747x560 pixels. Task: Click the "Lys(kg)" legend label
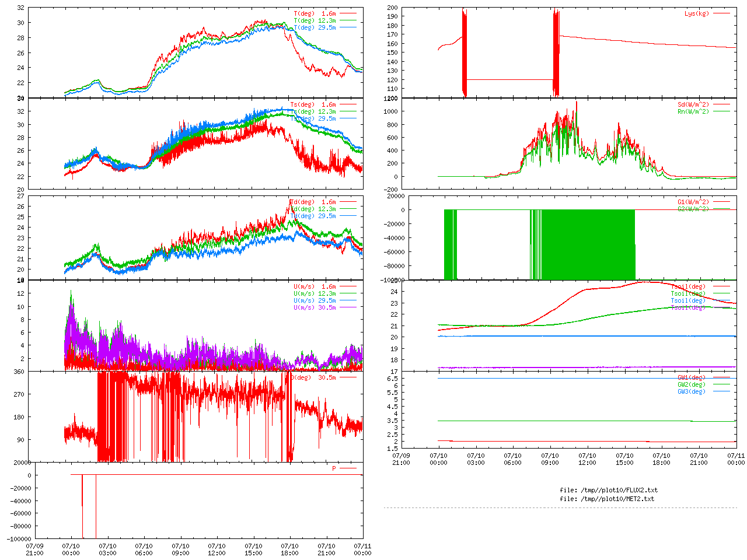tap(697, 13)
